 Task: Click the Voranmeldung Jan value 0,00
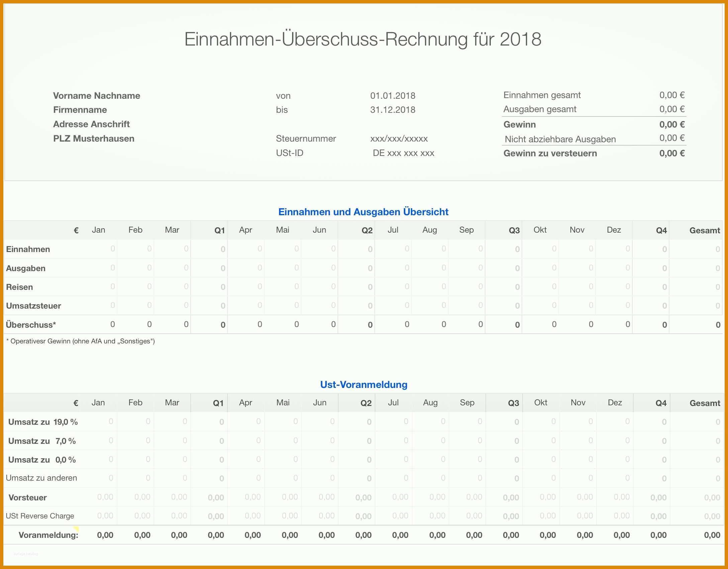tap(105, 535)
